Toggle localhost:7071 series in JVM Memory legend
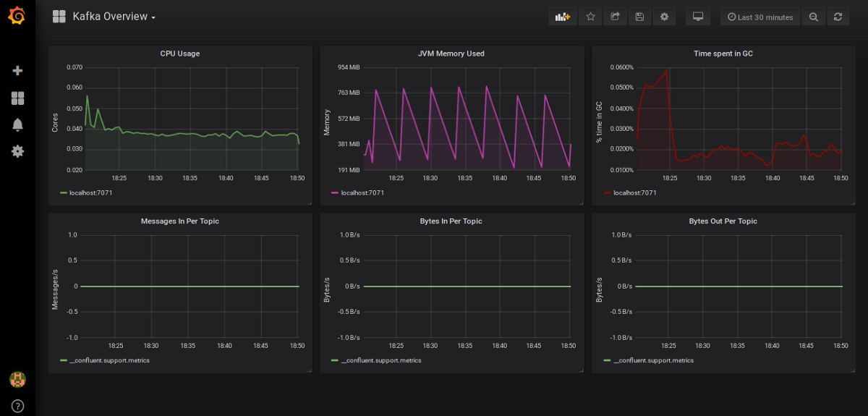Image resolution: width=868 pixels, height=416 pixels. 362,192
